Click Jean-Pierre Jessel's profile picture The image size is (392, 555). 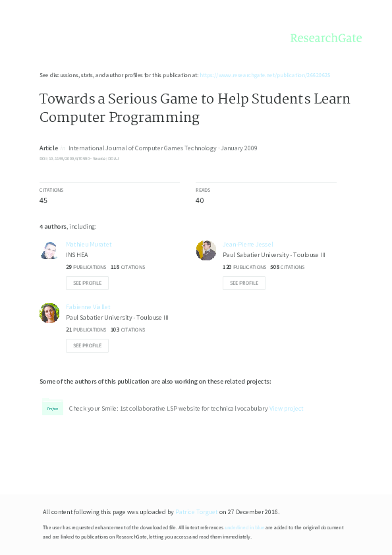pyautogui.click(x=206, y=250)
